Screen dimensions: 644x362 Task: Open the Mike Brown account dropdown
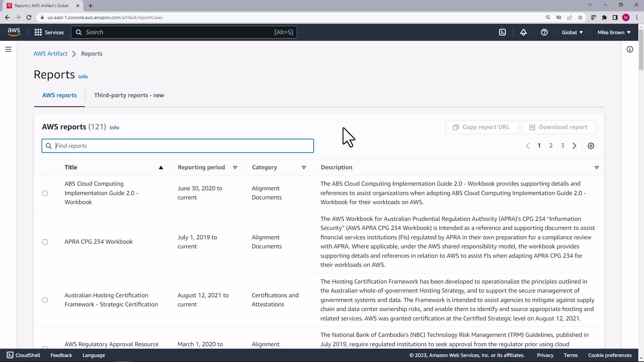tap(613, 33)
